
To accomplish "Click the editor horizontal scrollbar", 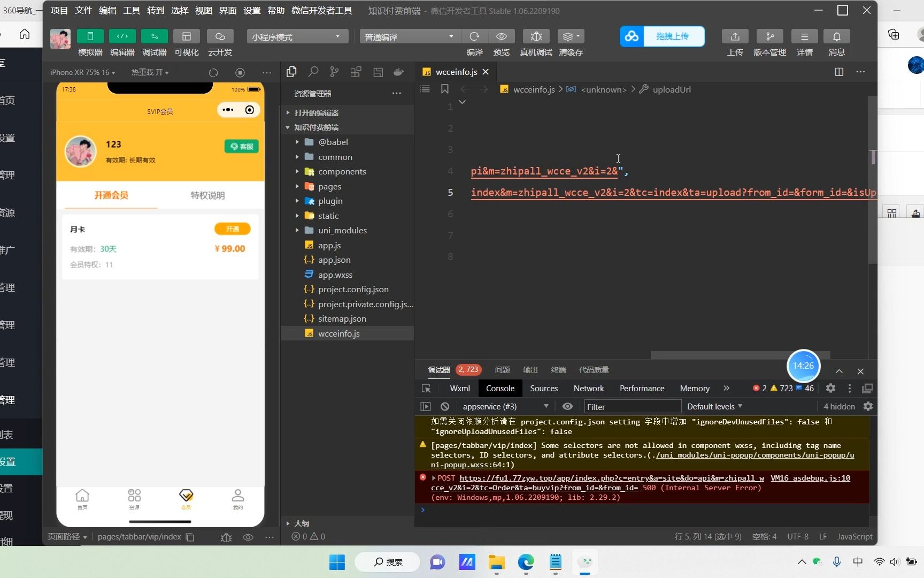I will click(741, 355).
